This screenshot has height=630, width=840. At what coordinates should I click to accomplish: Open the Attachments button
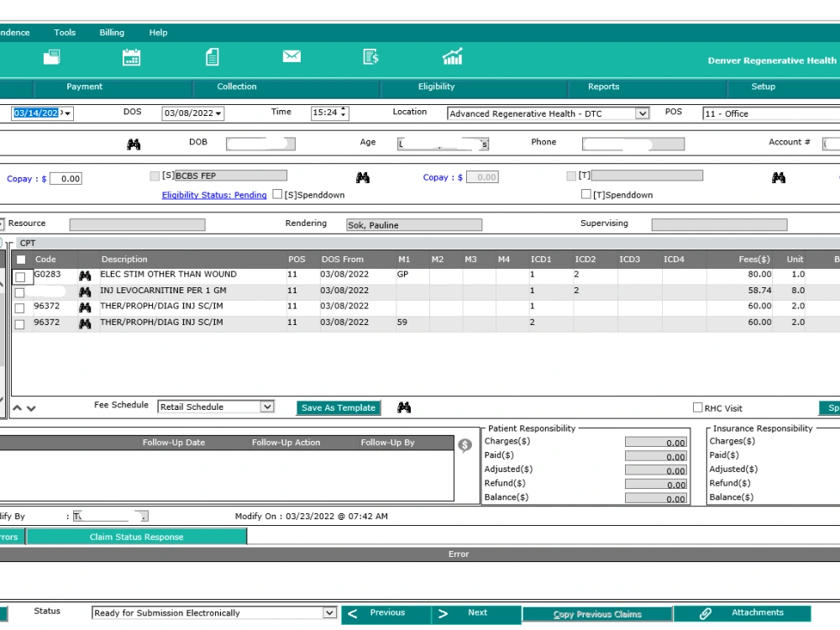(x=743, y=613)
